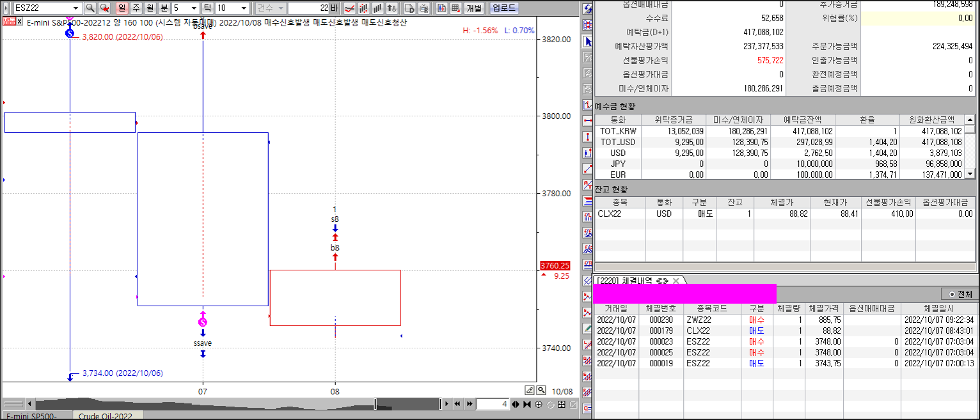Switch to the E-mini SP500 chart tab
This screenshot has height=420, width=980.
point(32,416)
